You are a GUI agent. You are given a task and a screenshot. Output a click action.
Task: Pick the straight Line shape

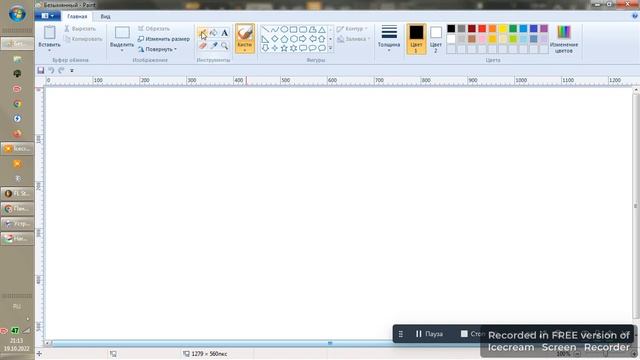point(265,29)
